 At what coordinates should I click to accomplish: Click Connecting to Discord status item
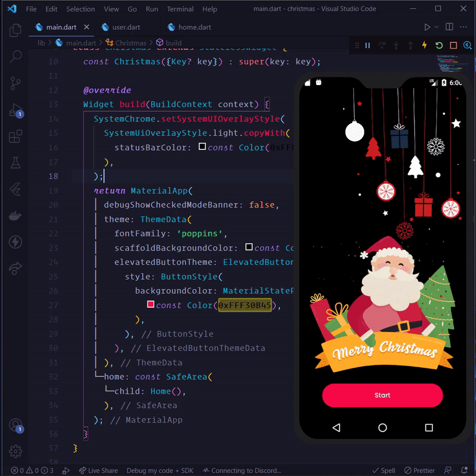point(242,470)
